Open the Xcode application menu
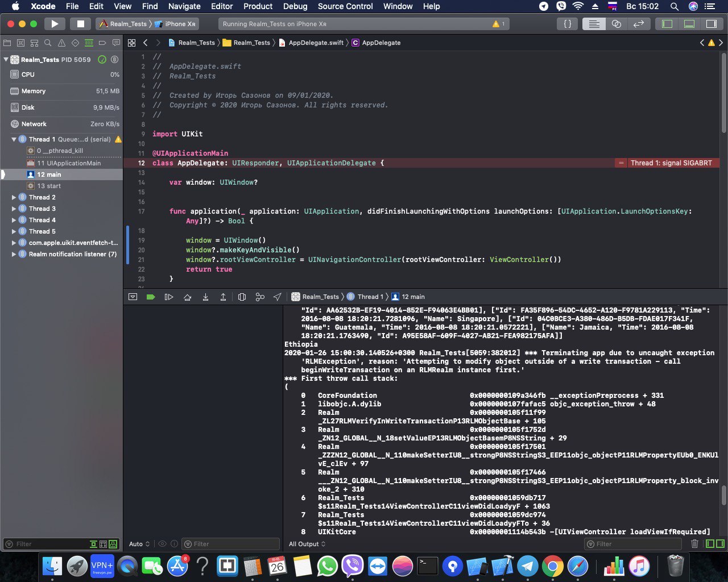Image resolution: width=728 pixels, height=582 pixels. click(43, 6)
